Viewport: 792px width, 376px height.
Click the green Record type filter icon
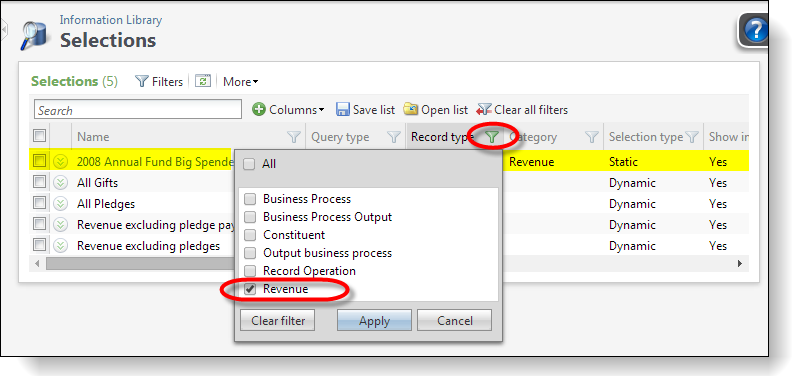tap(492, 136)
